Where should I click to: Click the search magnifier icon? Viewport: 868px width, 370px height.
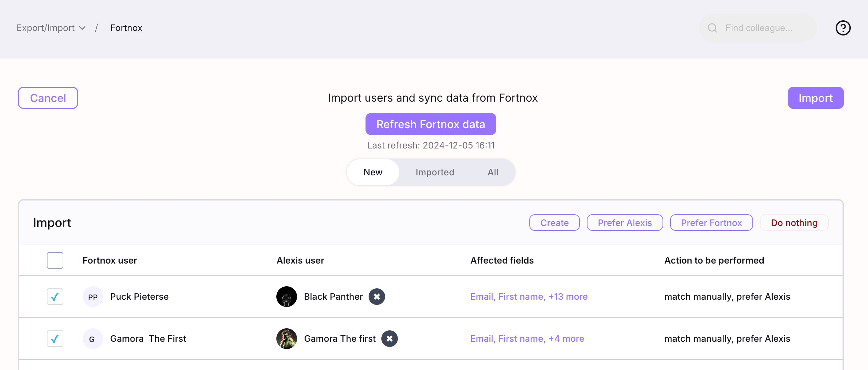coord(712,28)
